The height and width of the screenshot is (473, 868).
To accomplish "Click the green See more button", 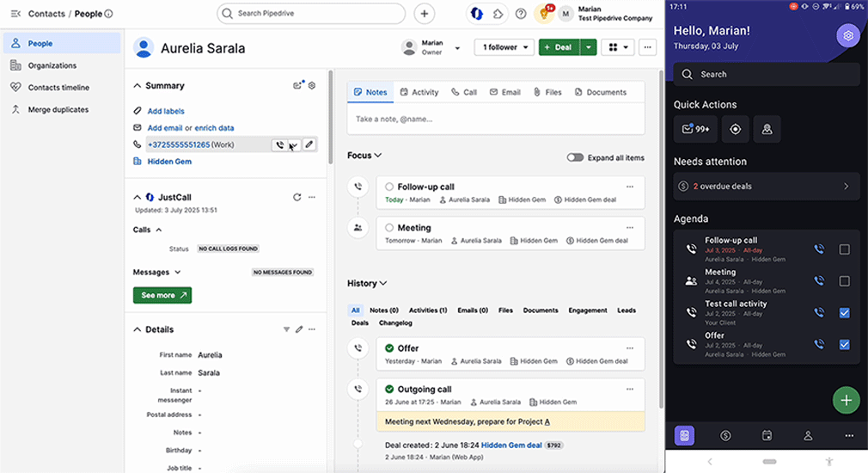I will (x=162, y=295).
